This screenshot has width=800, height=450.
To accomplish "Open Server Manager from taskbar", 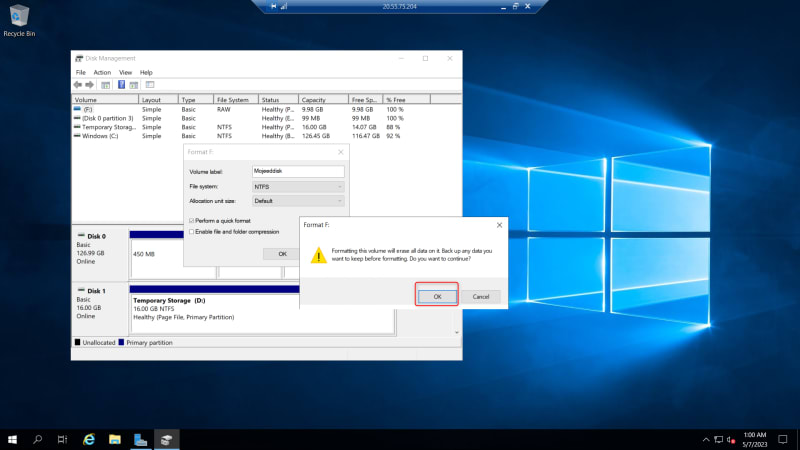I will 140,439.
